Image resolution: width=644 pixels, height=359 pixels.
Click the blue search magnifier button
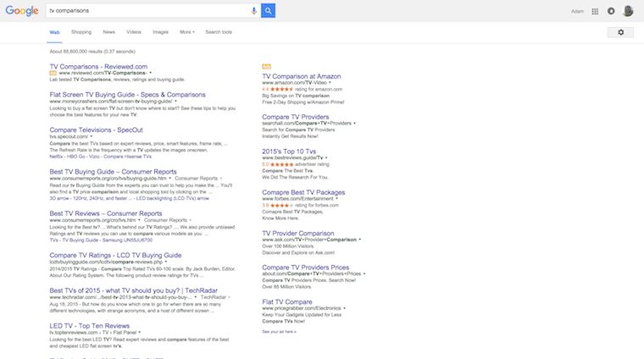(x=269, y=11)
